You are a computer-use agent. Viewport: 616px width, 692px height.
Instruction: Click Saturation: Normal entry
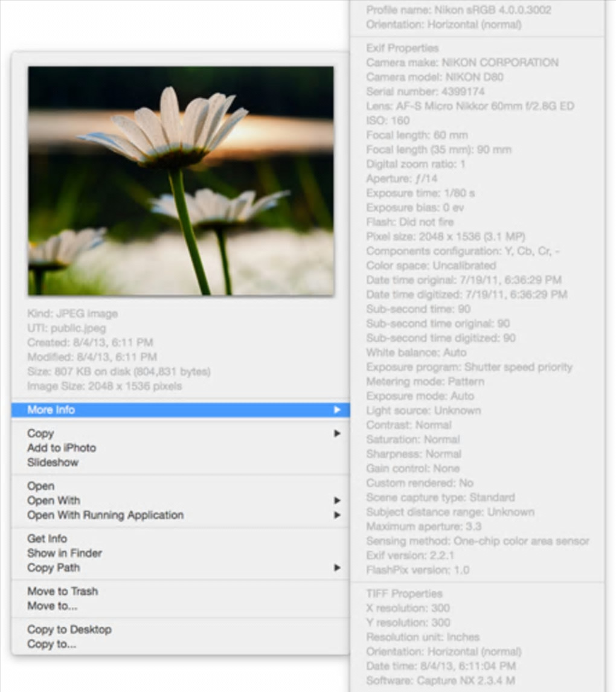(412, 440)
